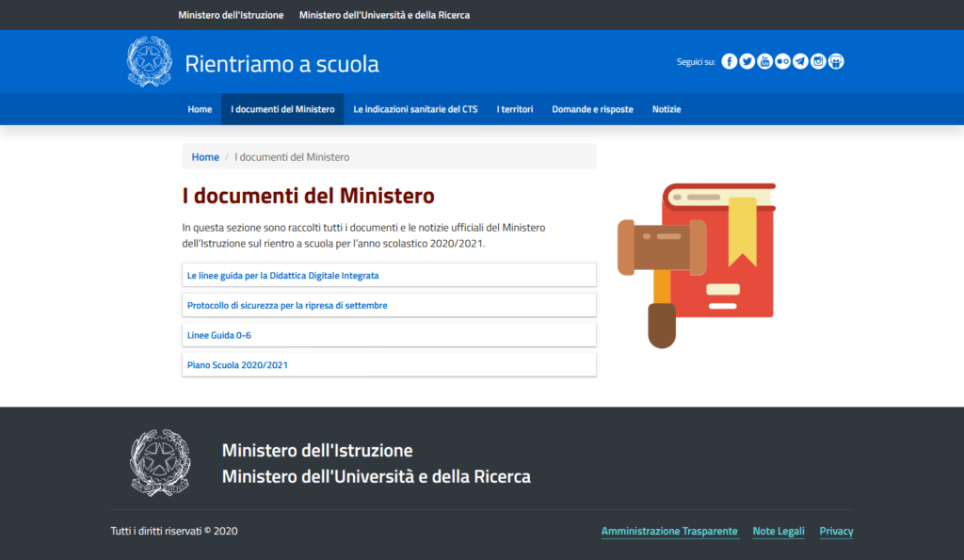Click the I documenti del Ministero page heading
Image resolution: width=964 pixels, height=560 pixels.
(308, 196)
